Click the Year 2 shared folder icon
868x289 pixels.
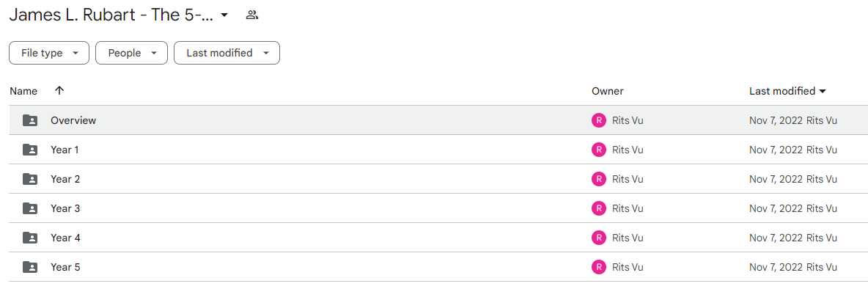(30, 179)
